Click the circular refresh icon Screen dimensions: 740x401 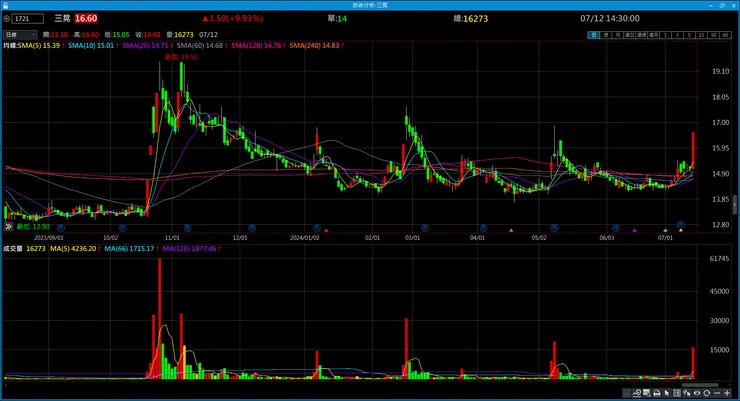pos(706,393)
